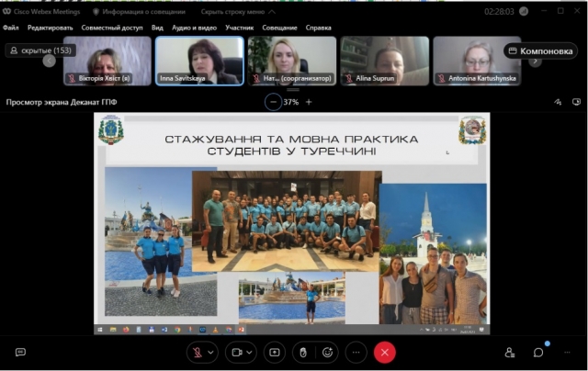Viewport: 588px width, 371px height.
Task: Click Chrome icon in shared taskbar
Action: (177, 330)
